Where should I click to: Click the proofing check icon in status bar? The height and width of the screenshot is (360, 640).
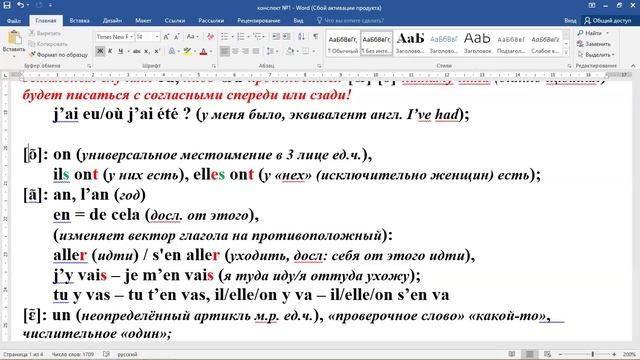(106, 354)
